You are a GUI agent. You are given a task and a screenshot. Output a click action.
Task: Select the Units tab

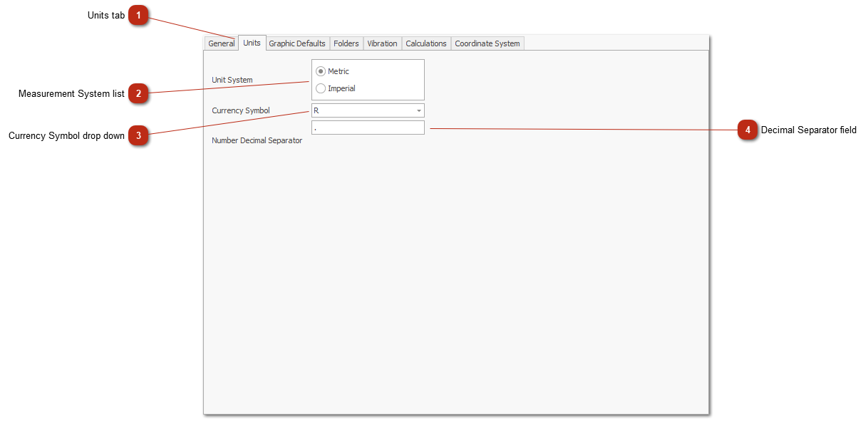pyautogui.click(x=252, y=43)
